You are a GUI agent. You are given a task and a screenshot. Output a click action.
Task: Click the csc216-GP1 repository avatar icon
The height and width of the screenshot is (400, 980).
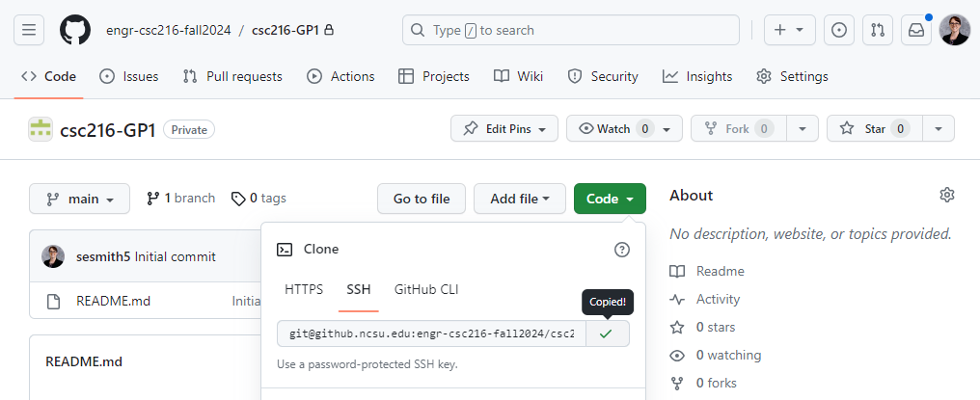[41, 129]
